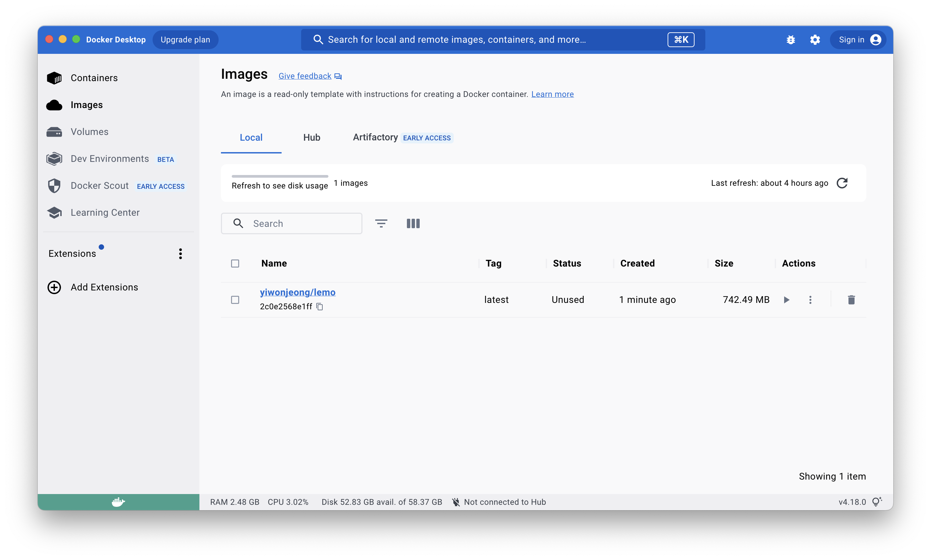Viewport: 931px width, 560px height.
Task: Open the column display settings icon
Action: click(413, 223)
